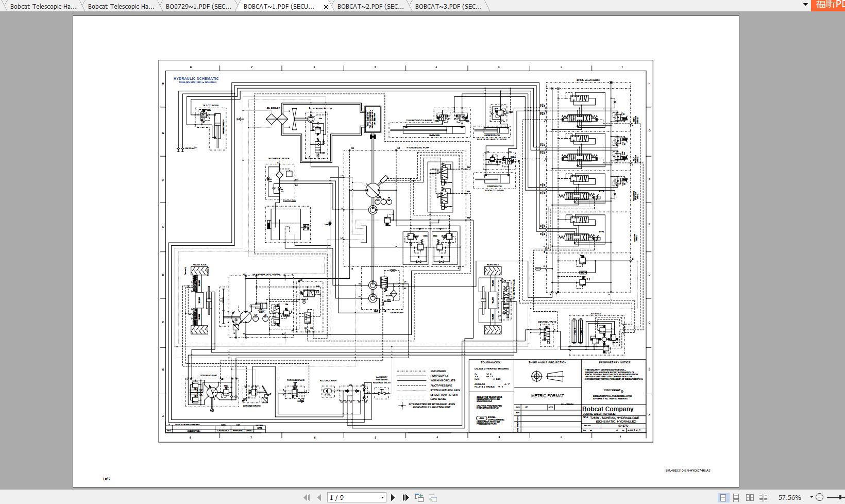The width and height of the screenshot is (845, 504).
Task: Open the BO0729~1.PDF tab
Action: [198, 6]
